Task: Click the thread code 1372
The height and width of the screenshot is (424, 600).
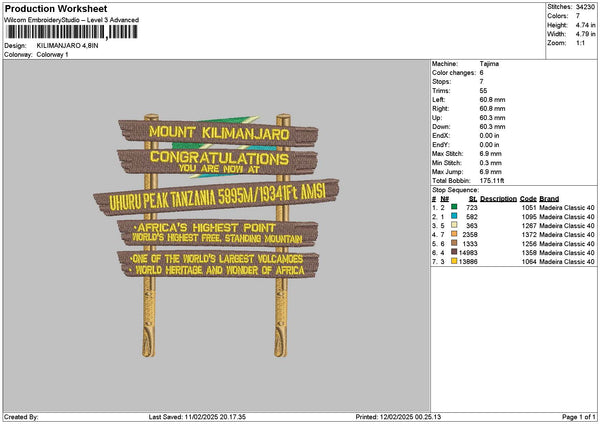Action: click(529, 235)
